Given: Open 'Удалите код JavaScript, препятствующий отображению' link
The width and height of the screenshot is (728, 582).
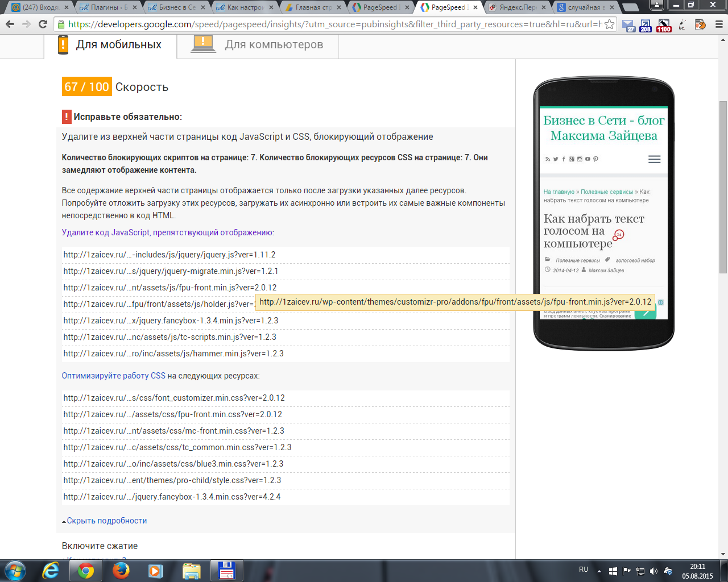Looking at the screenshot, I should (167, 232).
